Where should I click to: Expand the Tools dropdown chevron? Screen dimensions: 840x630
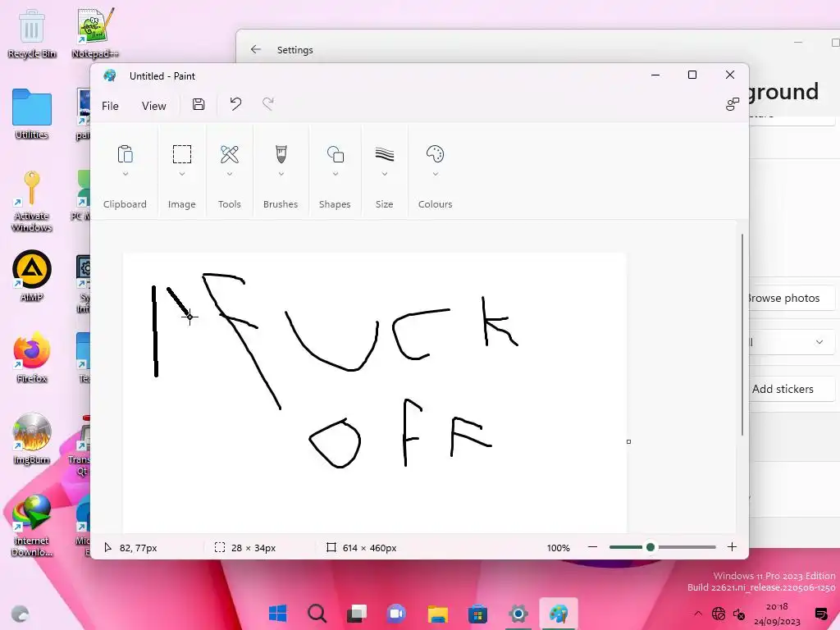click(230, 174)
